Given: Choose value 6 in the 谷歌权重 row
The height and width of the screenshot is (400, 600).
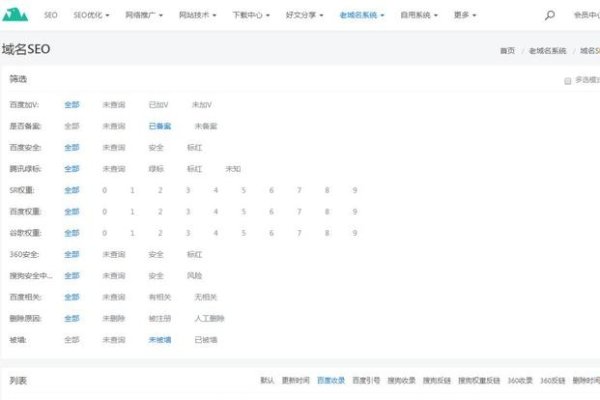Looking at the screenshot, I should click(271, 233).
